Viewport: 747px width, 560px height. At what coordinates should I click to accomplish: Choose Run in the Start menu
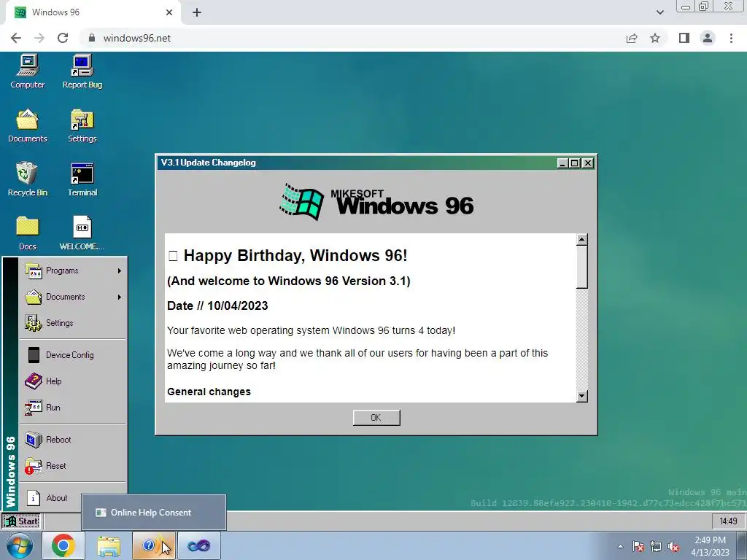tap(73, 407)
